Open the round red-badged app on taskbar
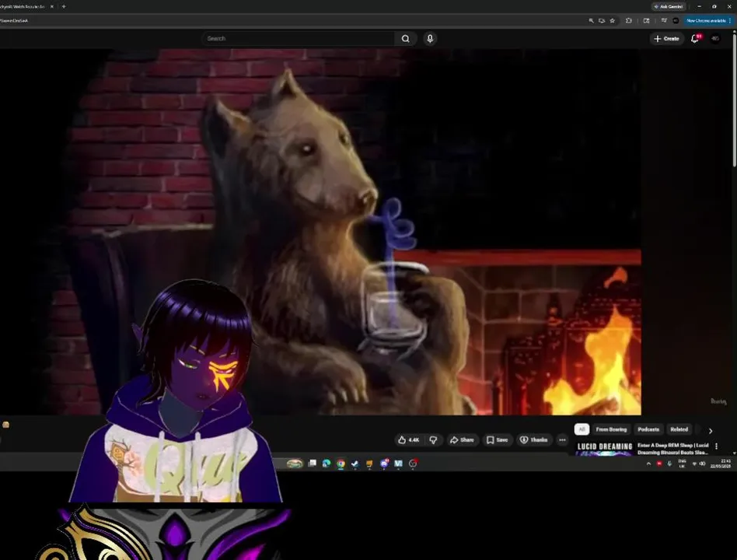The width and height of the screenshot is (737, 560). pos(413,464)
